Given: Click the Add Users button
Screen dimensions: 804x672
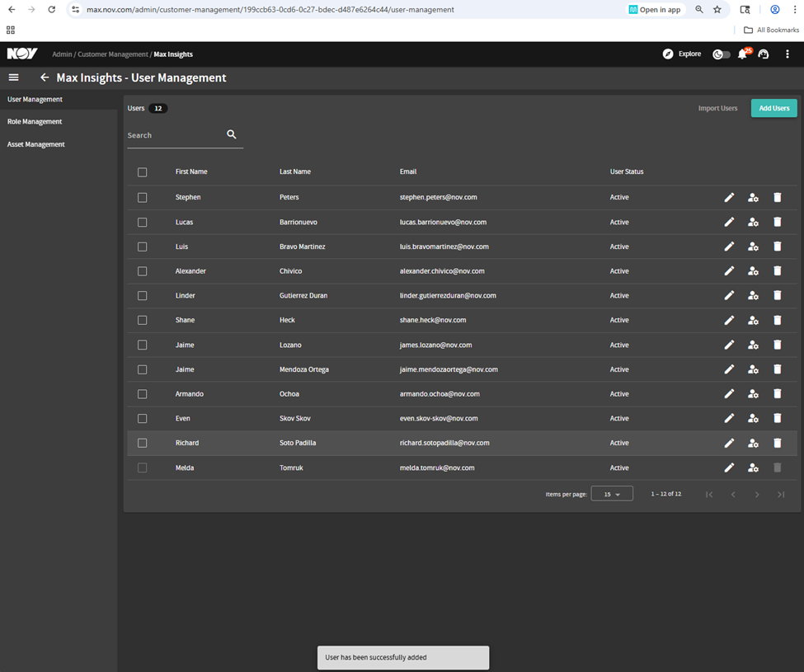Looking at the screenshot, I should pyautogui.click(x=773, y=108).
